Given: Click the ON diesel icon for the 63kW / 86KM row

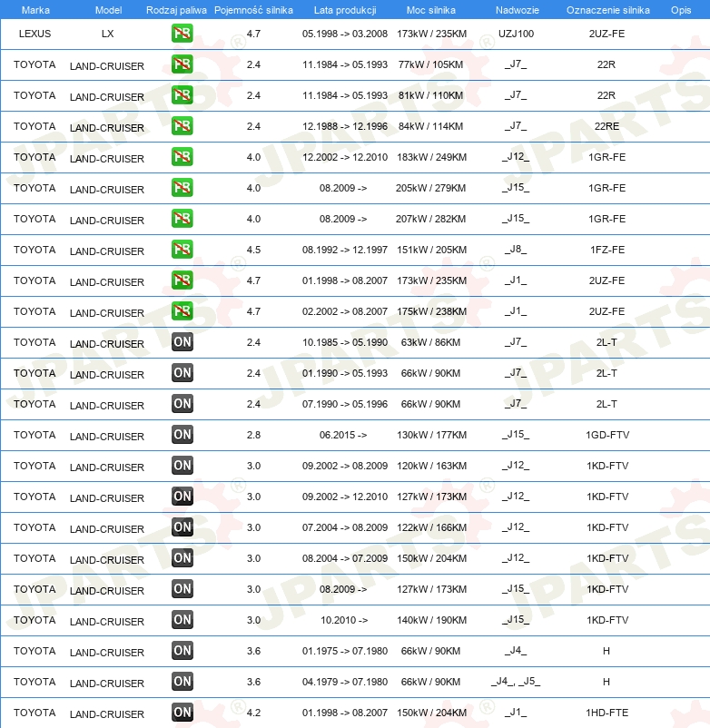Looking at the screenshot, I should pos(182,342).
